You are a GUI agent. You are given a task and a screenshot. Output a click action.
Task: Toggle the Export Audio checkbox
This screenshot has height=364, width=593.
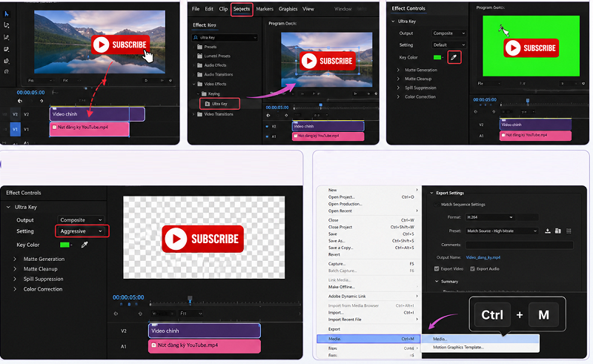point(472,268)
